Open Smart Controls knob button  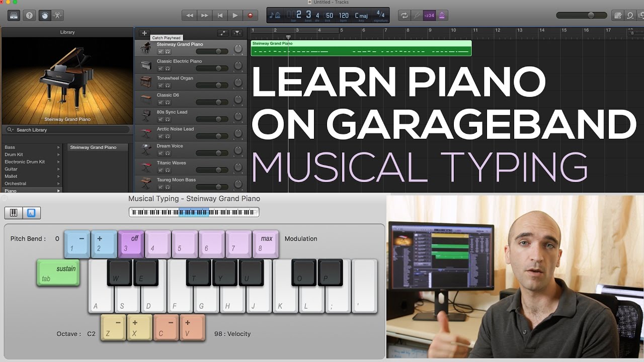pyautogui.click(x=44, y=15)
